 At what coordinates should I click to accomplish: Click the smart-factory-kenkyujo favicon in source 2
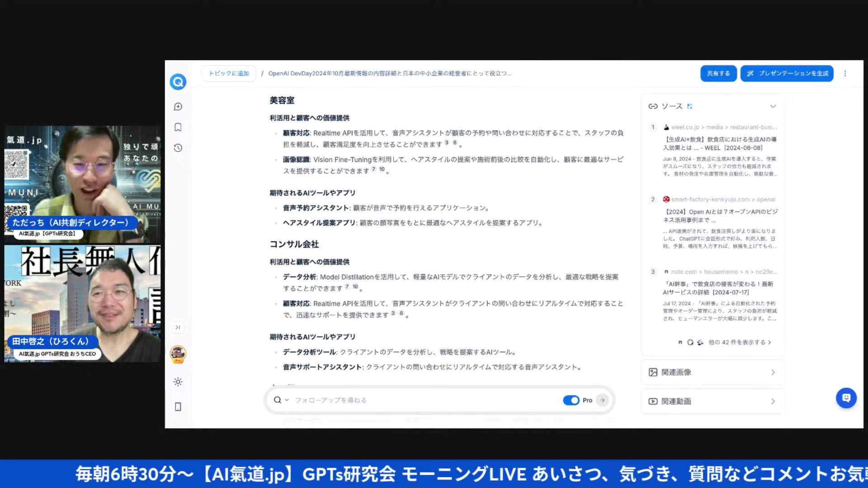click(x=666, y=199)
